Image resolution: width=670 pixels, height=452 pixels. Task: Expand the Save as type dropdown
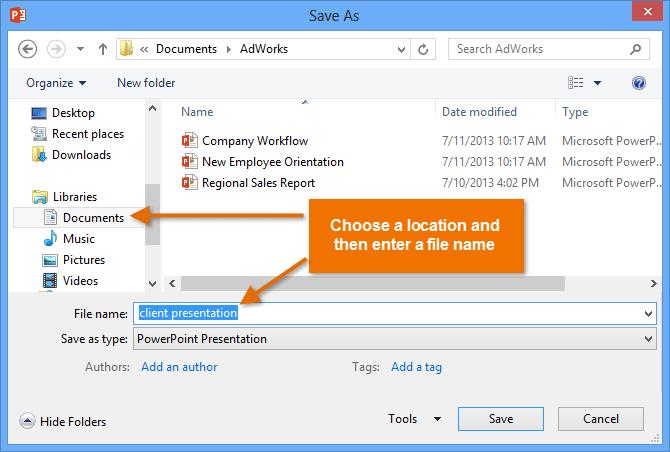650,339
